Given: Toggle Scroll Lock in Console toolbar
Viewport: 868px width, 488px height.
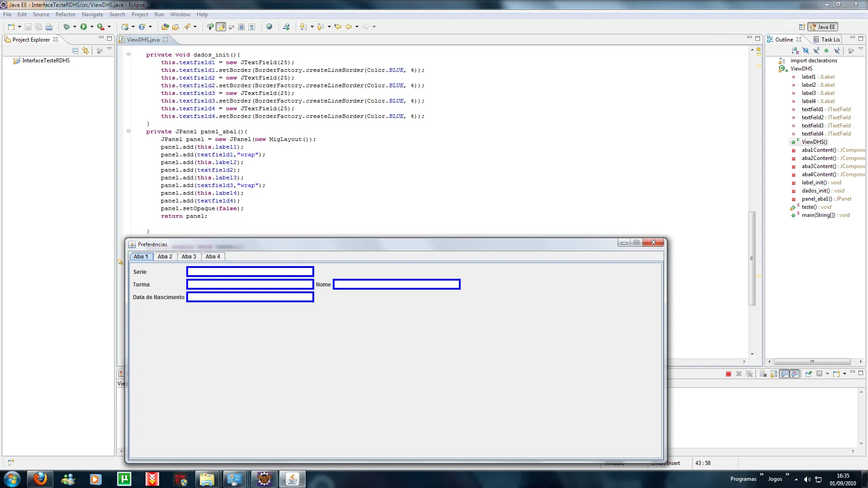Looking at the screenshot, I should (774, 374).
